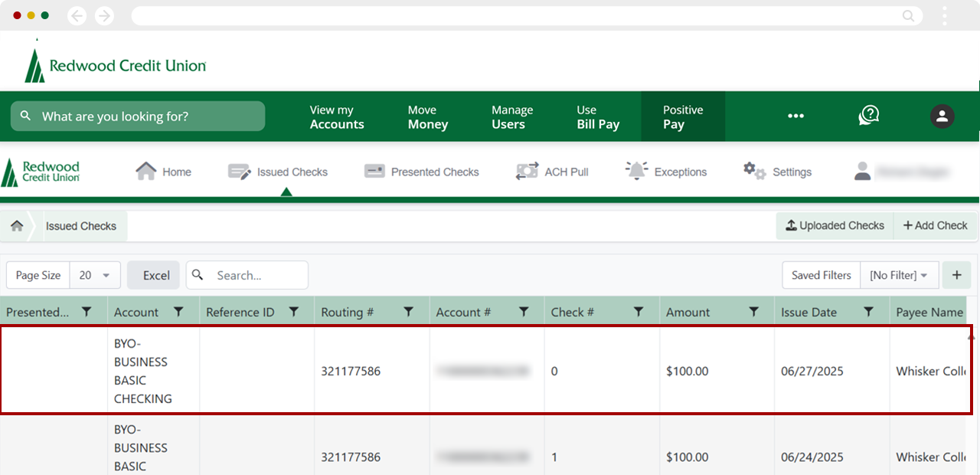Click the Uploaded Checks button

pos(835,226)
